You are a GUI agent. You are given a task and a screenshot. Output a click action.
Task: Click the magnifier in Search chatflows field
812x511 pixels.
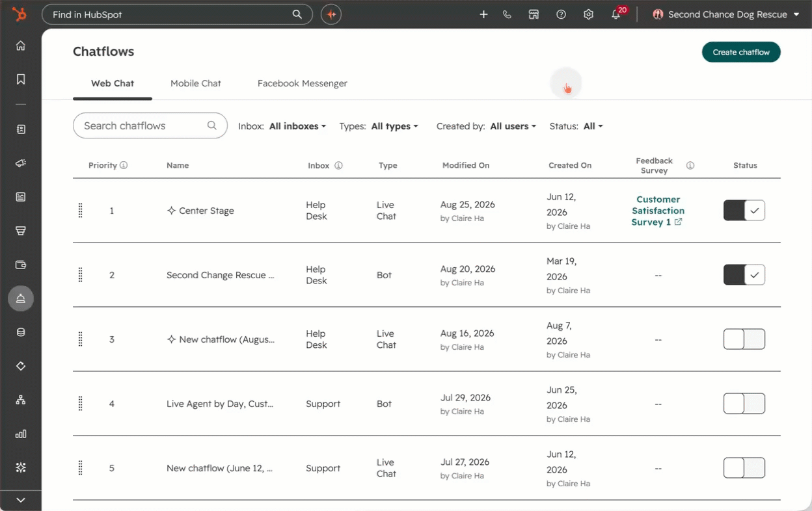211,125
